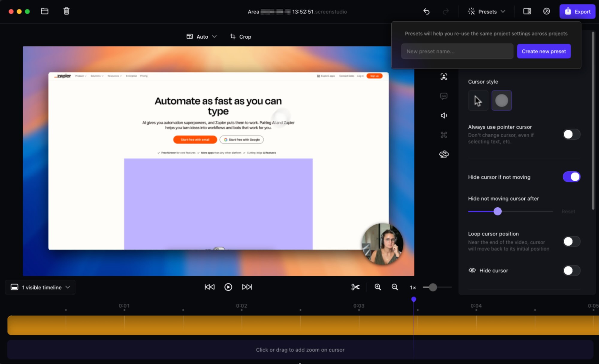The width and height of the screenshot is (599, 364).
Task: Adjust the Hide not moving cursor after slider
Action: [x=498, y=211]
